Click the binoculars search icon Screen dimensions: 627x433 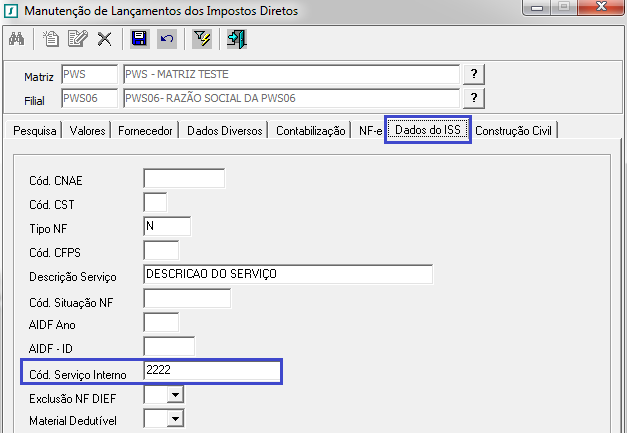click(x=17, y=39)
